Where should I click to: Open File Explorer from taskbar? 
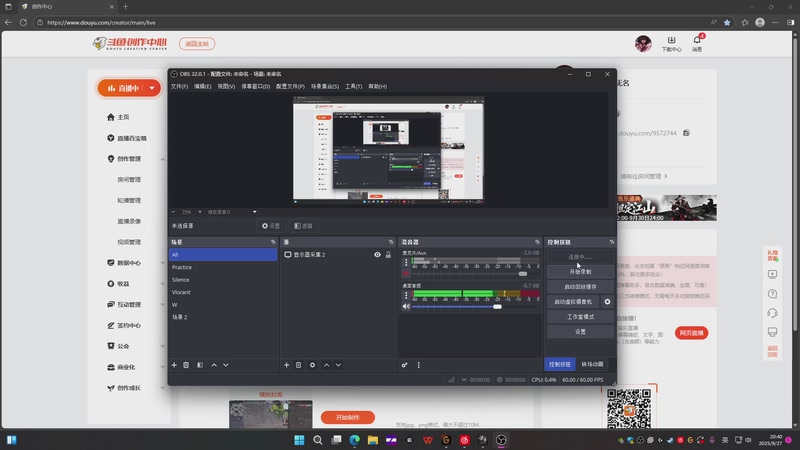372,440
